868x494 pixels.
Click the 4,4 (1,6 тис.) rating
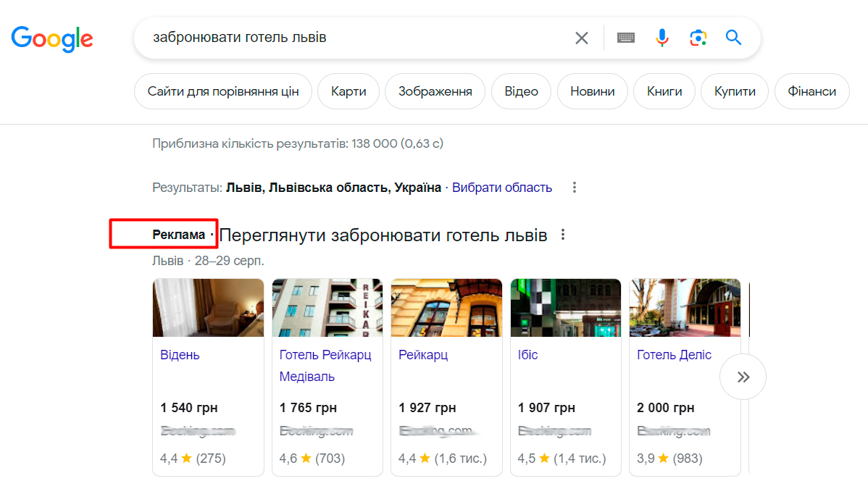(442, 458)
